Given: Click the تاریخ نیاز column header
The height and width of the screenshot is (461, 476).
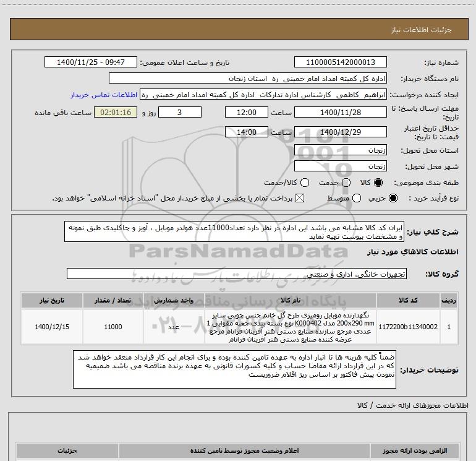Looking at the screenshot, I should [51, 300].
